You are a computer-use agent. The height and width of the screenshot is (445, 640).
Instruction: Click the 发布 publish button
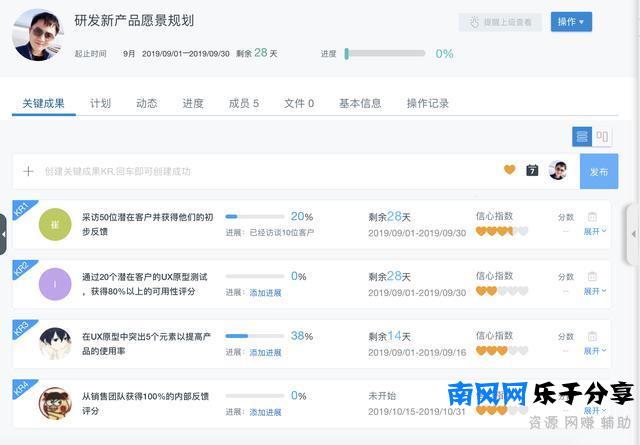[599, 171]
